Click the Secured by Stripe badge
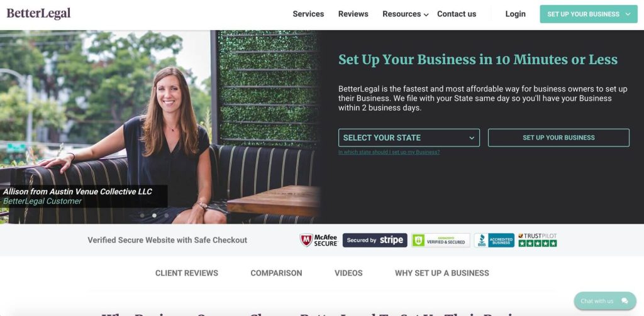Viewport: 644px width, 316px height. 375,240
